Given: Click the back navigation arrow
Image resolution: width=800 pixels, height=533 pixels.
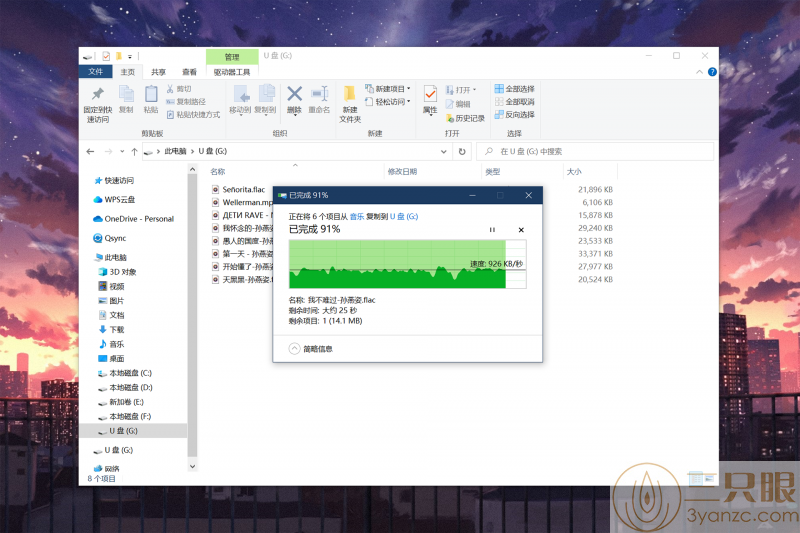Looking at the screenshot, I should click(90, 151).
